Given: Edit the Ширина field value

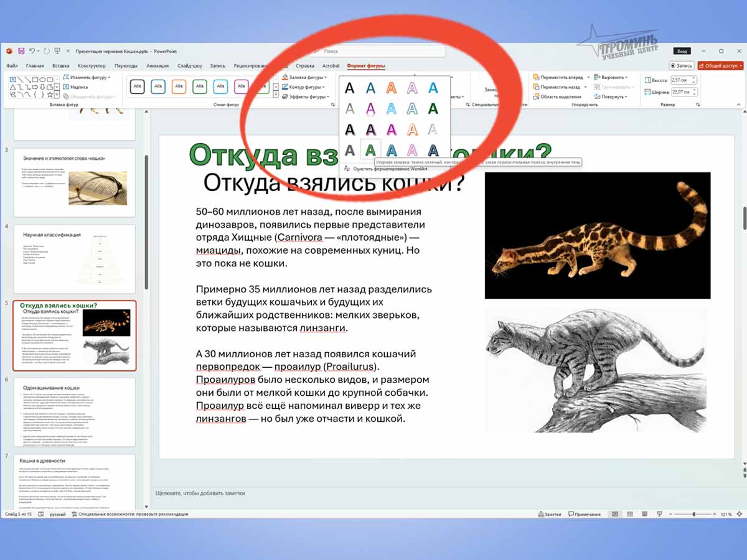Looking at the screenshot, I should 682,92.
